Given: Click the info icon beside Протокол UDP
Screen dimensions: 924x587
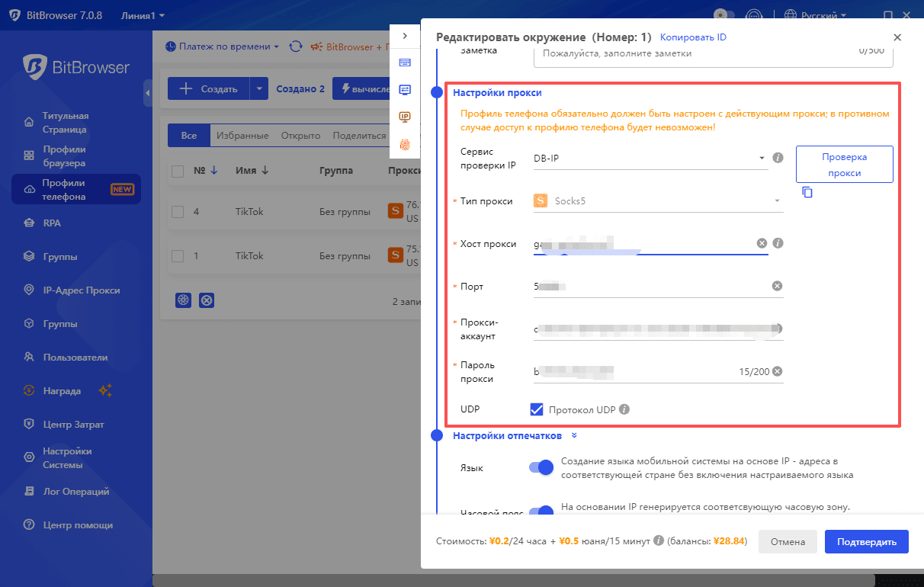Looking at the screenshot, I should [624, 409].
